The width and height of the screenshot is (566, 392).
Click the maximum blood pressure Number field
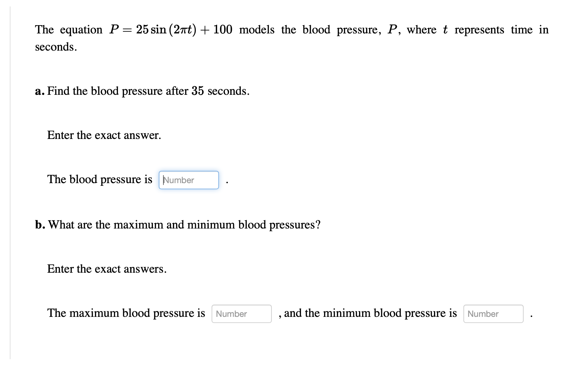point(241,313)
